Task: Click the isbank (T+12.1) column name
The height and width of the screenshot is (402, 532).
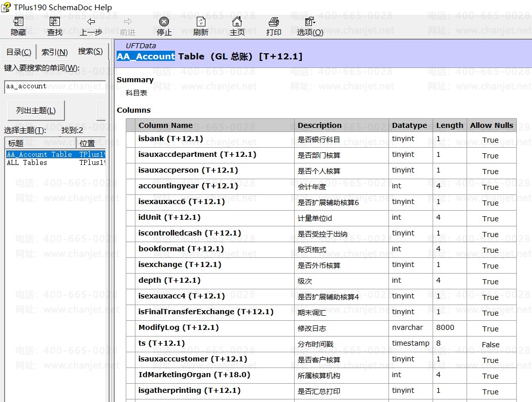Action: 171,139
